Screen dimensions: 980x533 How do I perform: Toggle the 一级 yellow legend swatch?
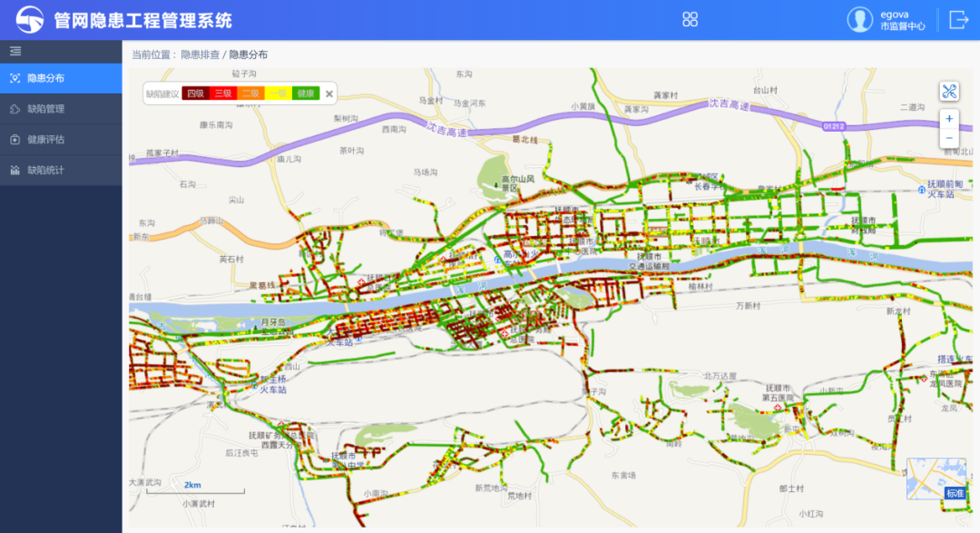tap(279, 94)
